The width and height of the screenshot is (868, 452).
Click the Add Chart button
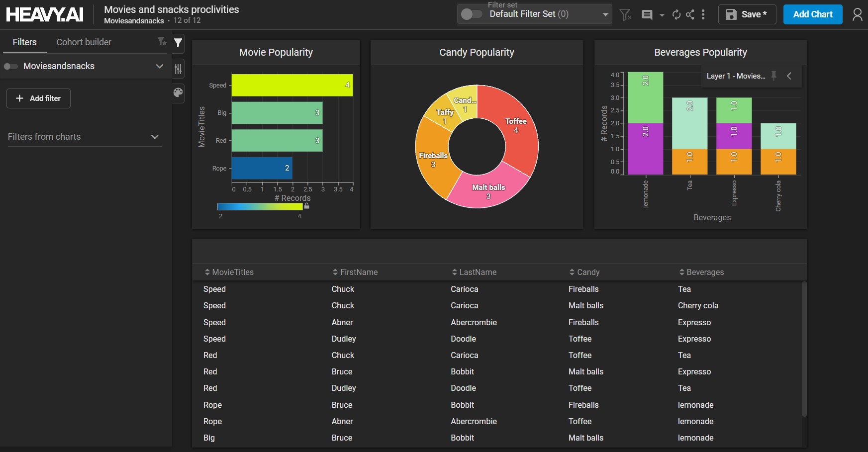[812, 14]
